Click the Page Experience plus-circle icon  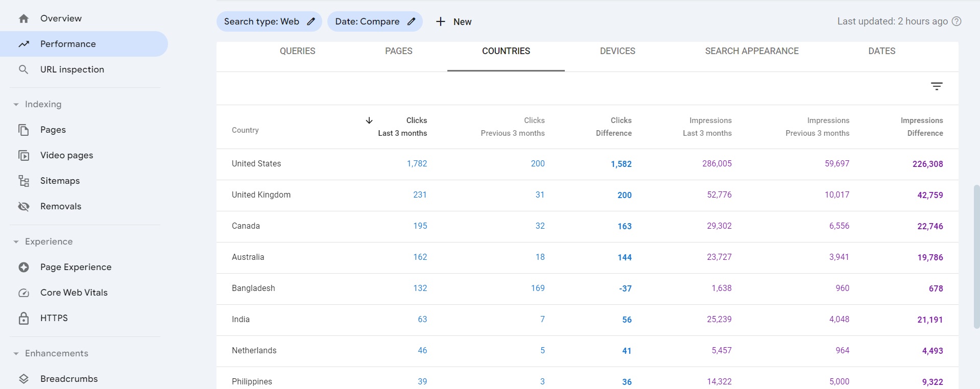23,267
